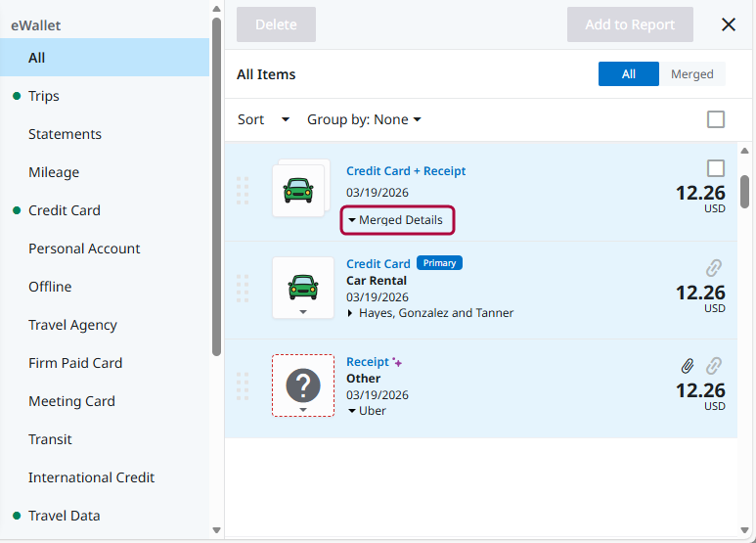This screenshot has width=756, height=543.
Task: Collapse the Merged Details expander
Action: 397,220
